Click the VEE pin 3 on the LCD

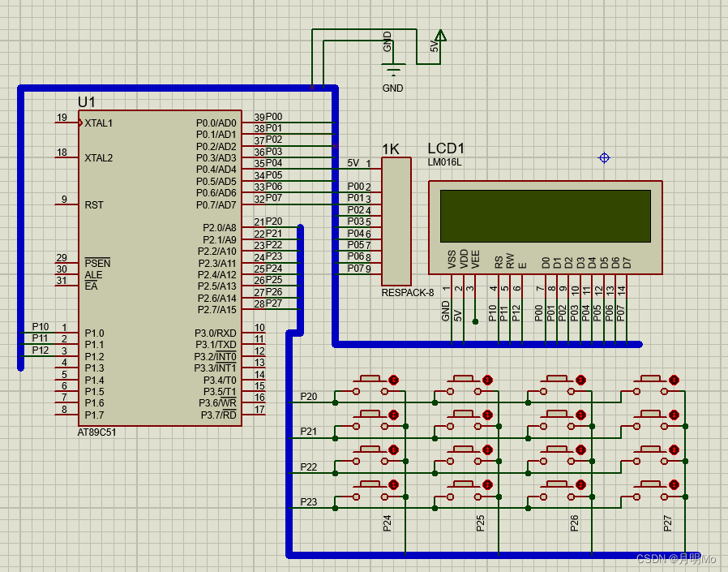pos(474,285)
